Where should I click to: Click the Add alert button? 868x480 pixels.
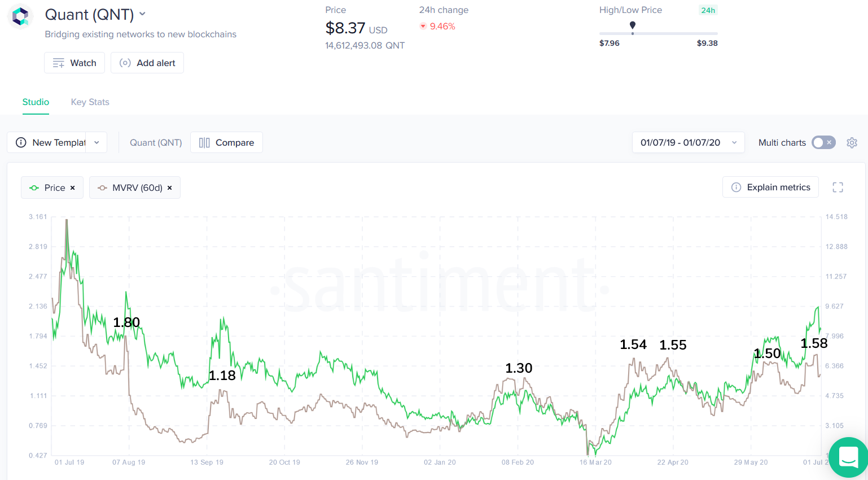[147, 63]
